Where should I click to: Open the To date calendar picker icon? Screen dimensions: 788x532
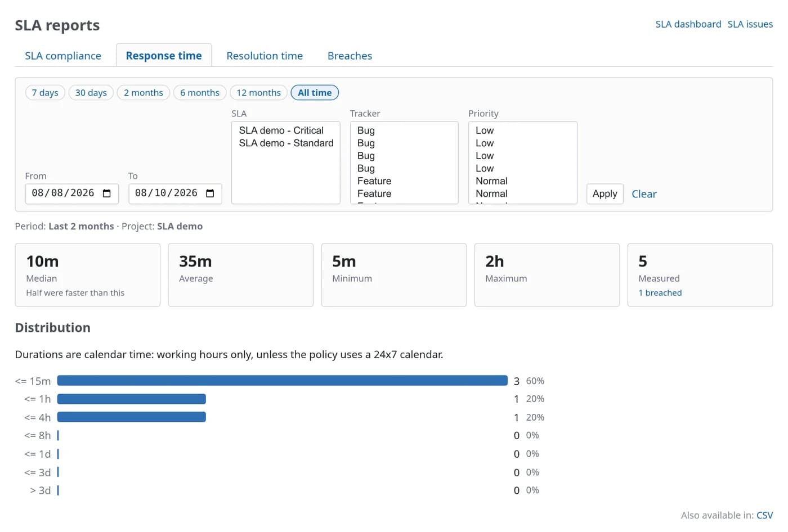click(x=210, y=193)
